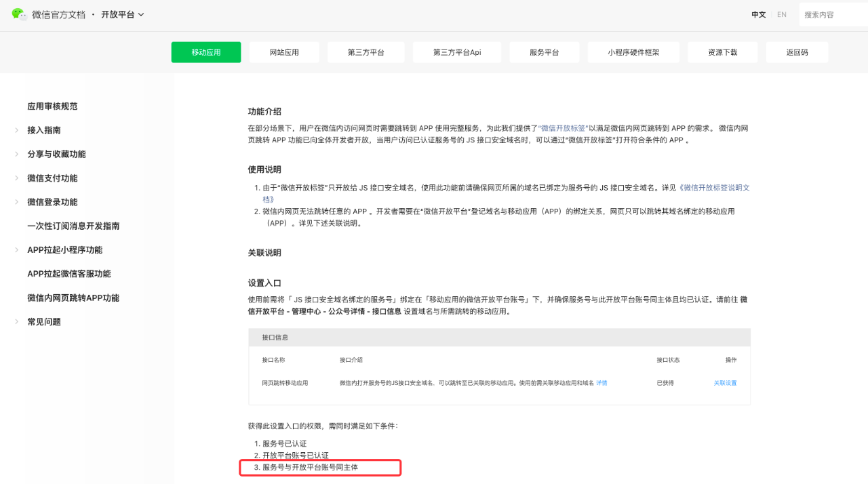The height and width of the screenshot is (484, 868).
Task: Click the 接口状态 column label
Action: (668, 360)
